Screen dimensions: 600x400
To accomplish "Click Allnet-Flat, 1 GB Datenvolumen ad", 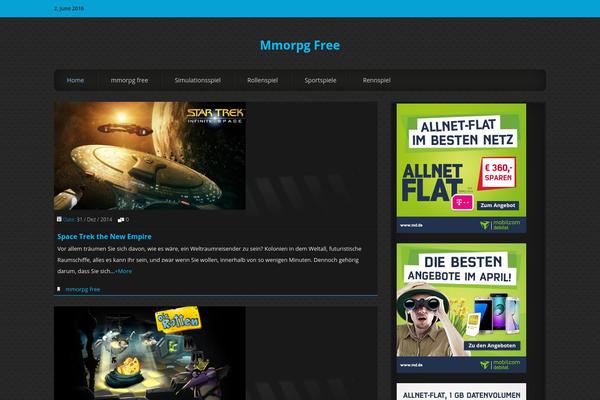I will pos(461,392).
